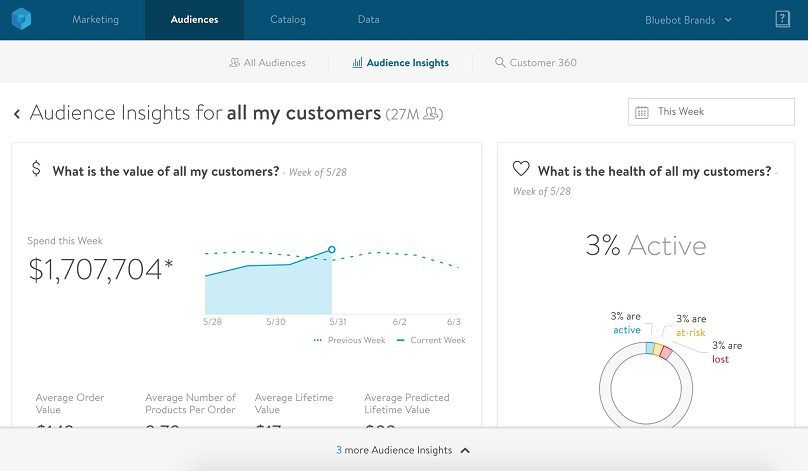Click the dollar sign value icon
Image resolution: width=808 pixels, height=471 pixels.
point(36,169)
